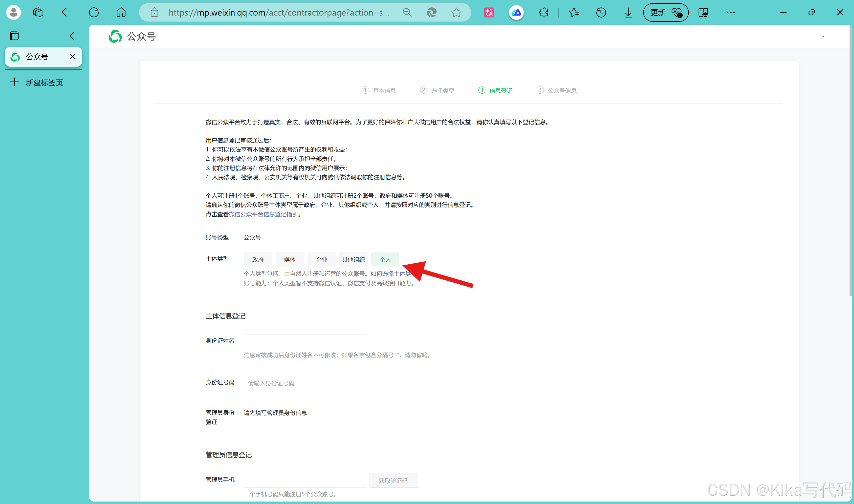Open the 微信公众平台信息登记指引 link

[x=263, y=214]
